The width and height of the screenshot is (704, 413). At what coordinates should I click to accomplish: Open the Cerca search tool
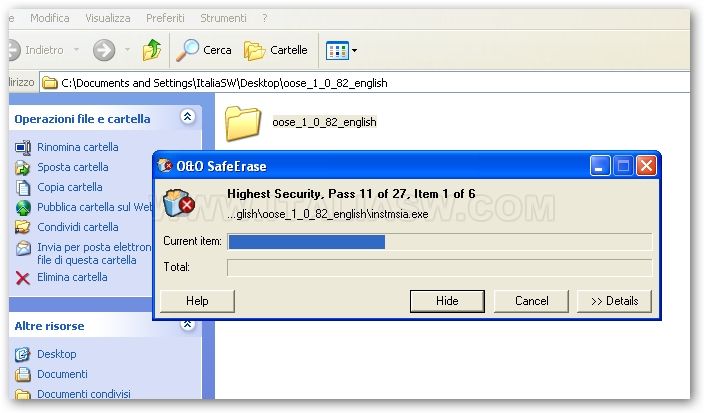tap(204, 50)
